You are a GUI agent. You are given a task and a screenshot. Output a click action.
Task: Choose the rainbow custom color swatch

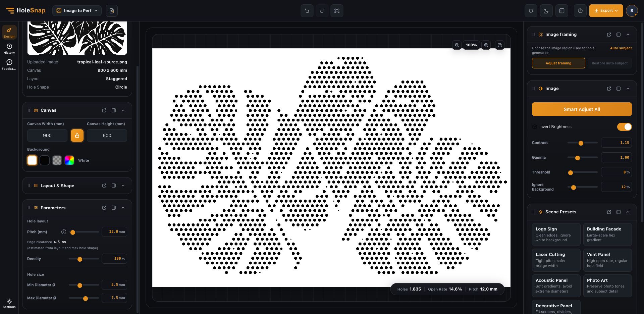click(x=69, y=160)
